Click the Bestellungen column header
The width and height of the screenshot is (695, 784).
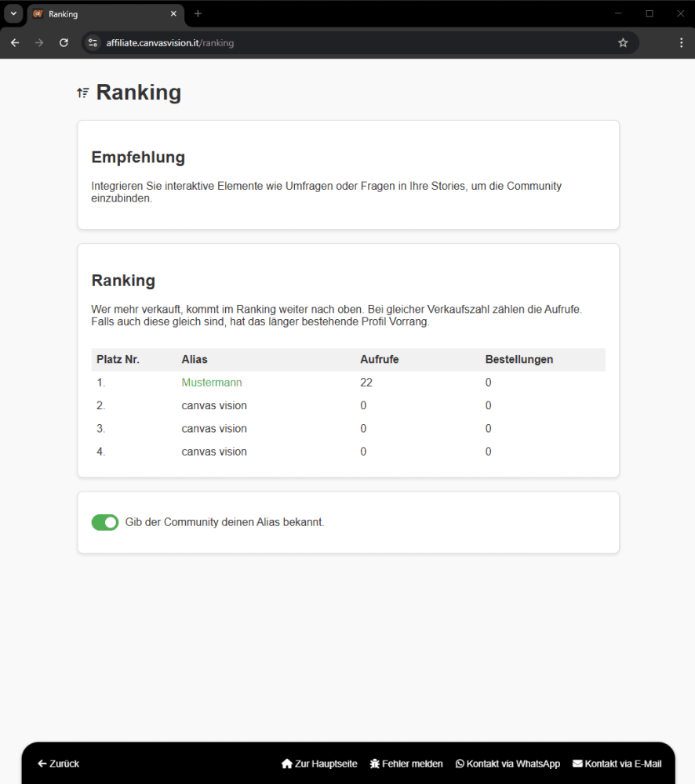tap(519, 360)
